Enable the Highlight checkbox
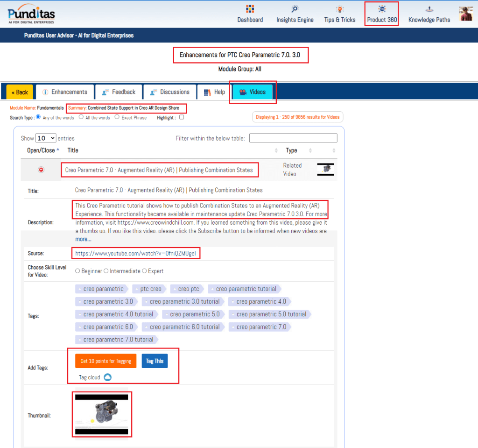This screenshot has height=448, width=478. point(182,117)
